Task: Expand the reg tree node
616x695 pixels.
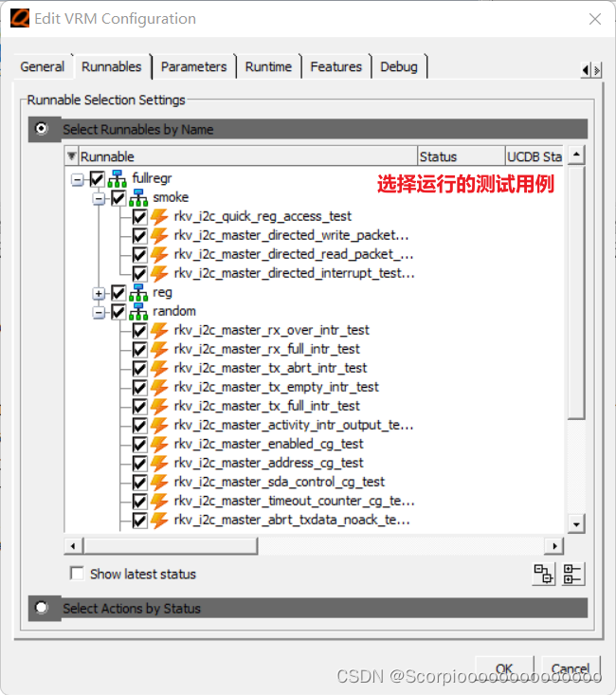Action: (x=99, y=294)
